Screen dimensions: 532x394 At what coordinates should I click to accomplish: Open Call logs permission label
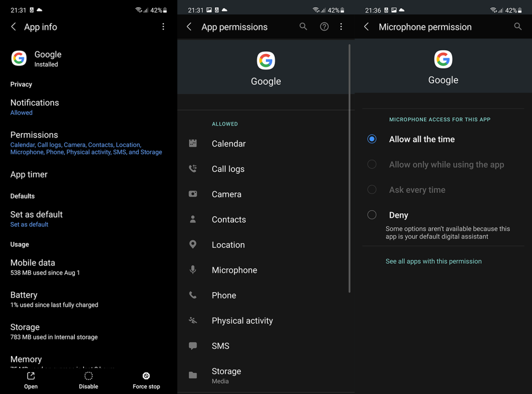click(228, 169)
